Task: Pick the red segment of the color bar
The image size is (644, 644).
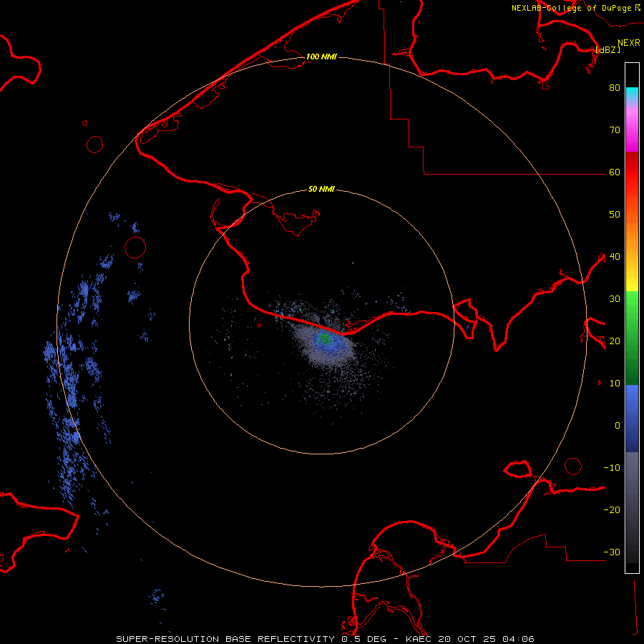Action: tap(632, 172)
